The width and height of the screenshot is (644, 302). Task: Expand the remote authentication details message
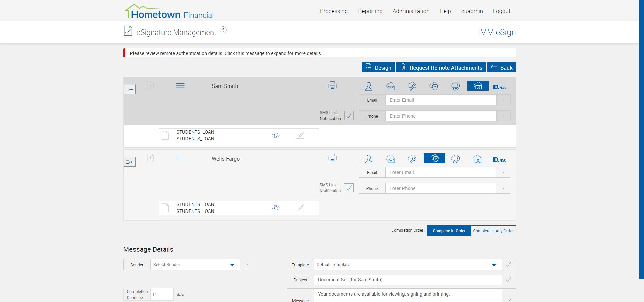pyautogui.click(x=225, y=53)
